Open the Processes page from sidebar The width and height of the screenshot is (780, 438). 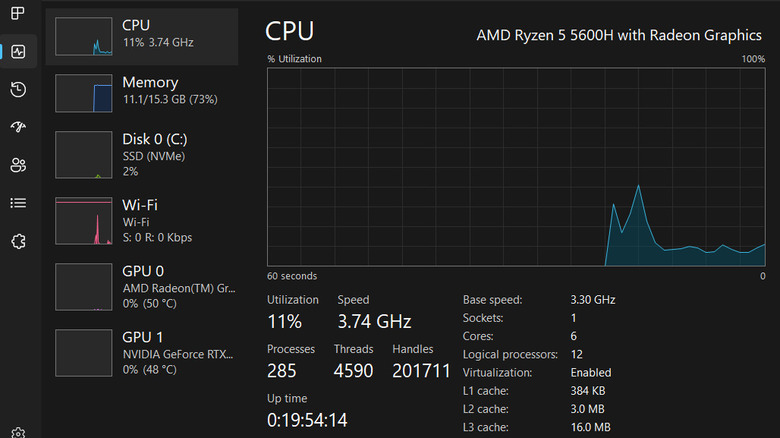(x=18, y=14)
